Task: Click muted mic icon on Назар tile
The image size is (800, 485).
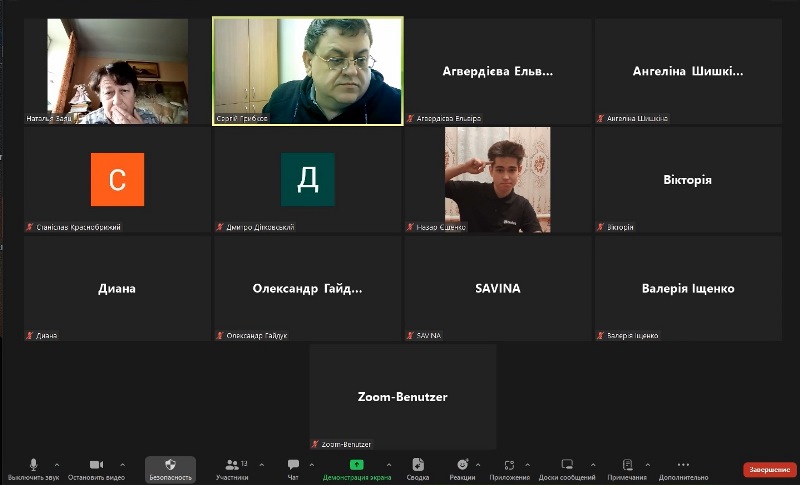Action: (x=410, y=227)
